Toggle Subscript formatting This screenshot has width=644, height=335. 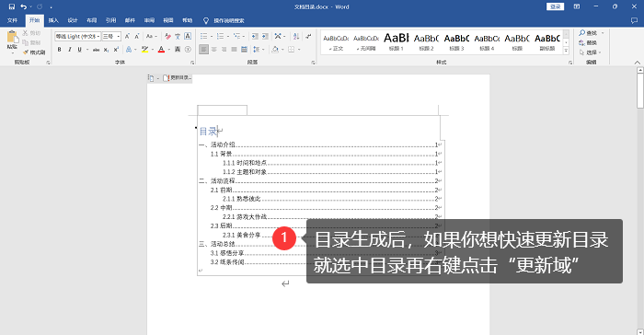(106, 50)
